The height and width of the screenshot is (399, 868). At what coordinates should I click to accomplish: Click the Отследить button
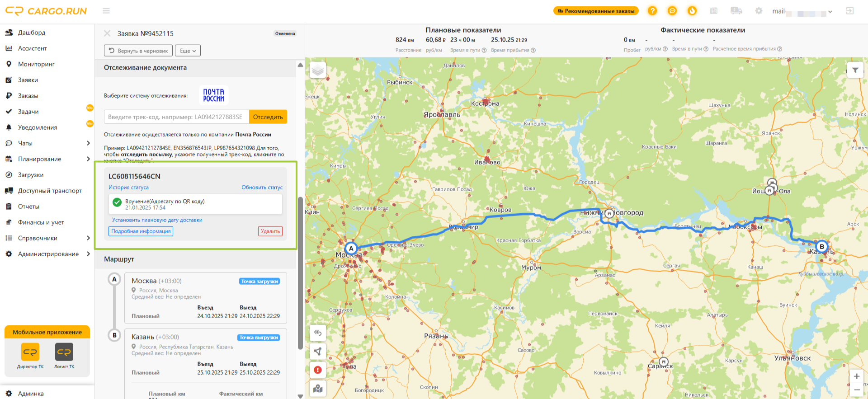click(x=268, y=117)
